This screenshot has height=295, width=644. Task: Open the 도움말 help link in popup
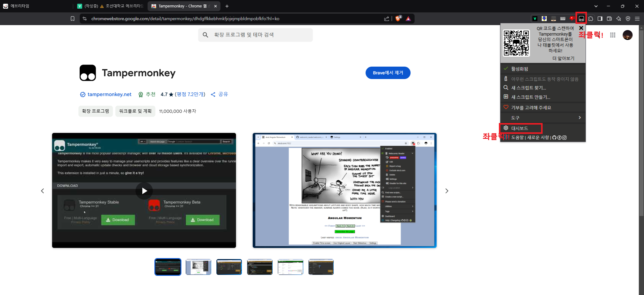pyautogui.click(x=517, y=138)
